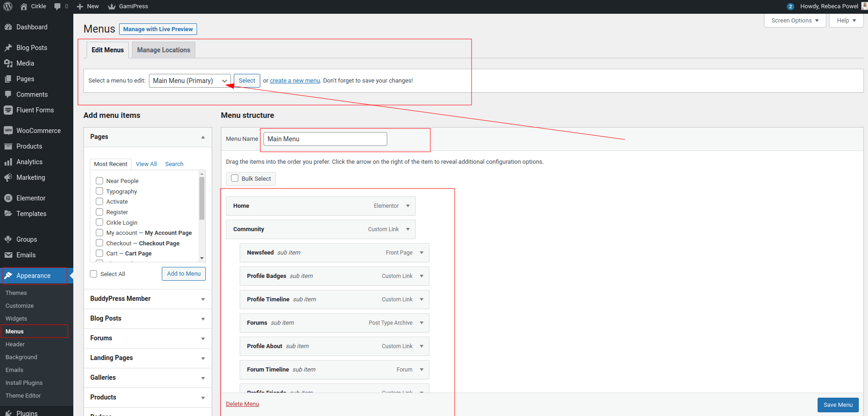The width and height of the screenshot is (868, 416).
Task: Click the Add to Menu button
Action: click(x=184, y=274)
